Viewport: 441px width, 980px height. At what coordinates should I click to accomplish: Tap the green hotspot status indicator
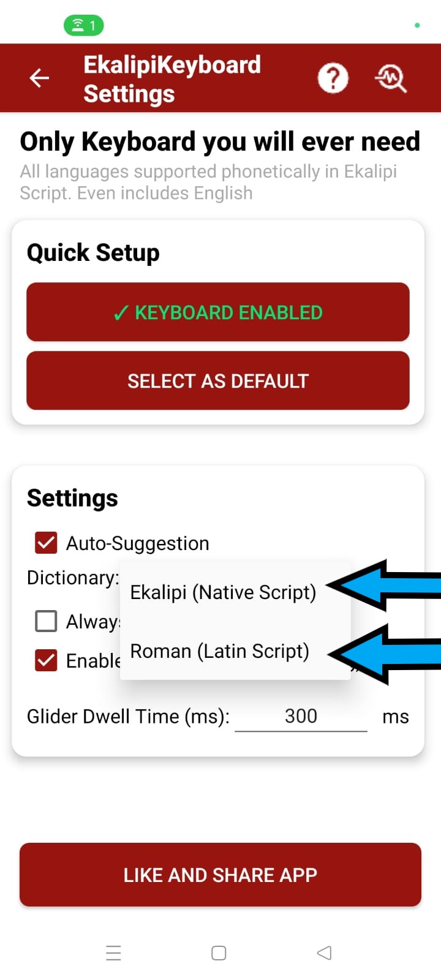pyautogui.click(x=83, y=25)
